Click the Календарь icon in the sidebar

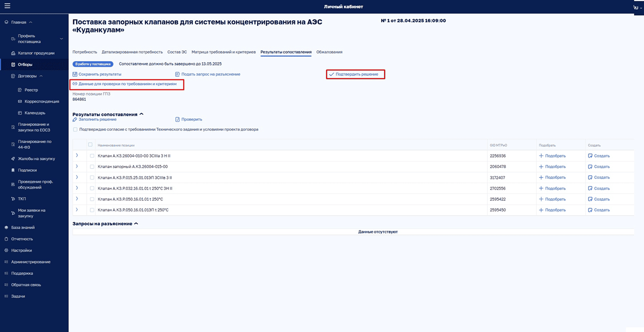pyautogui.click(x=20, y=113)
